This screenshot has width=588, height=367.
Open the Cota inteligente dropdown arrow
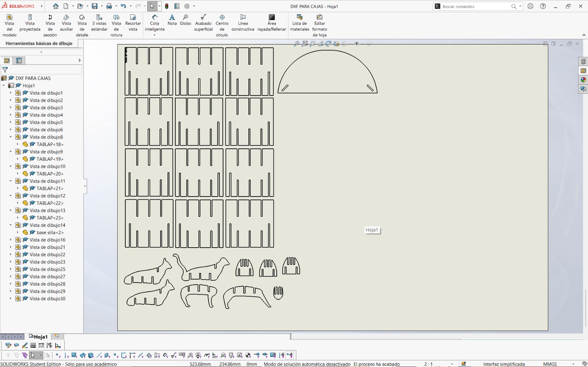[154, 35]
